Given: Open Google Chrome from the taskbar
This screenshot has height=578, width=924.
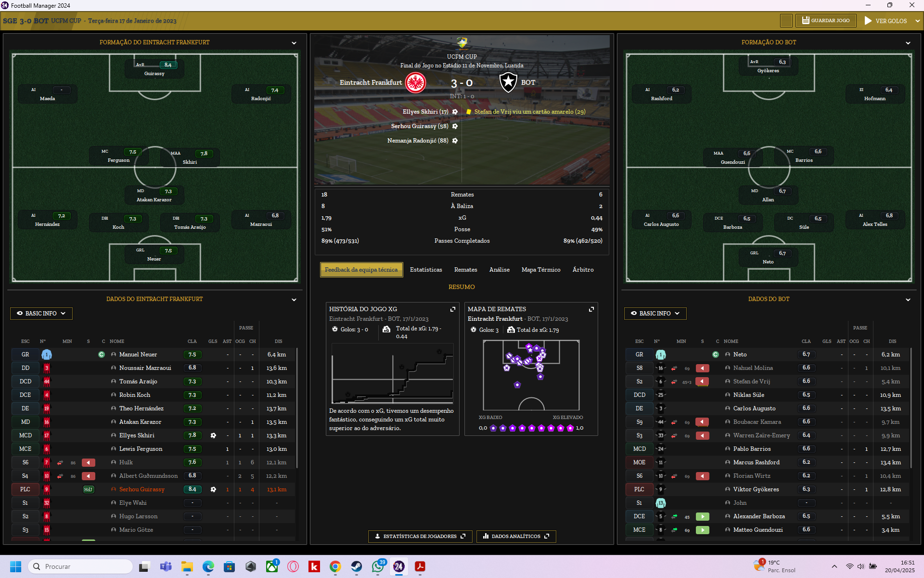Looking at the screenshot, I should click(x=335, y=566).
